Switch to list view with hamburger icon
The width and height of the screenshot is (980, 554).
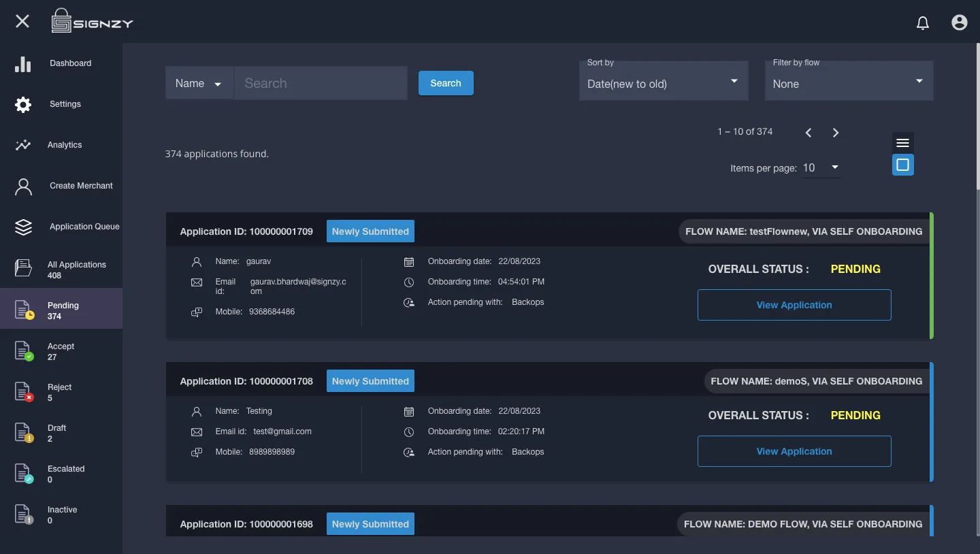(903, 143)
